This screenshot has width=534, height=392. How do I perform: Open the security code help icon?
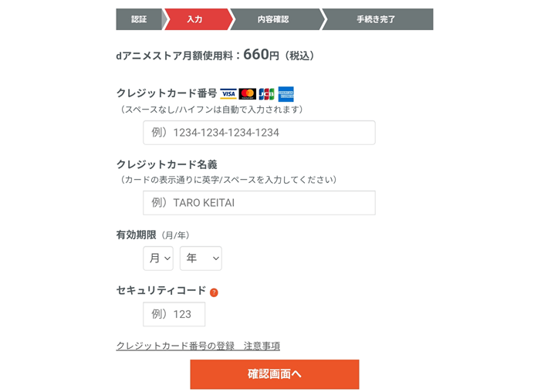[214, 292]
